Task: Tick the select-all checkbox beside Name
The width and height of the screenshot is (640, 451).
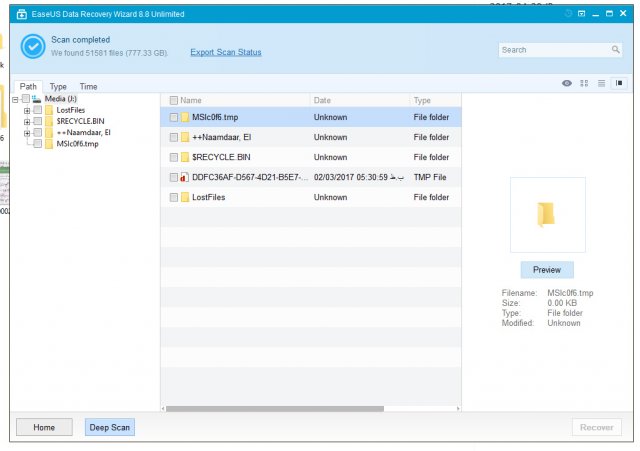Action: point(174,100)
